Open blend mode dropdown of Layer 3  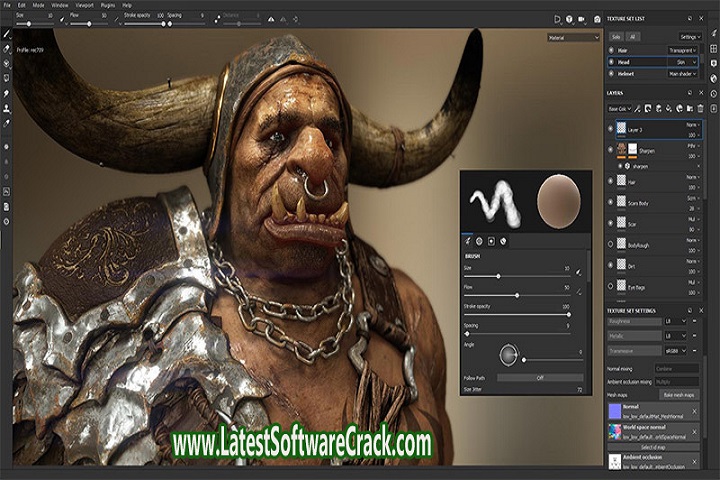coord(693,125)
